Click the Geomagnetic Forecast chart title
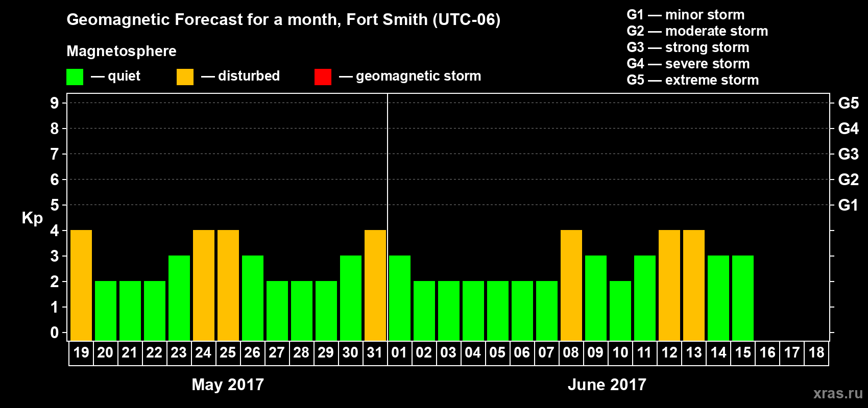This screenshot has width=868, height=408. tap(283, 20)
